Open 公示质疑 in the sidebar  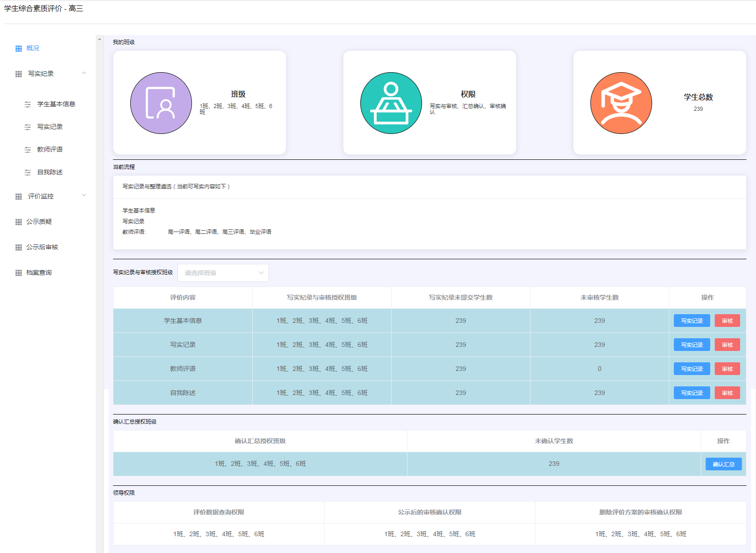(x=39, y=222)
